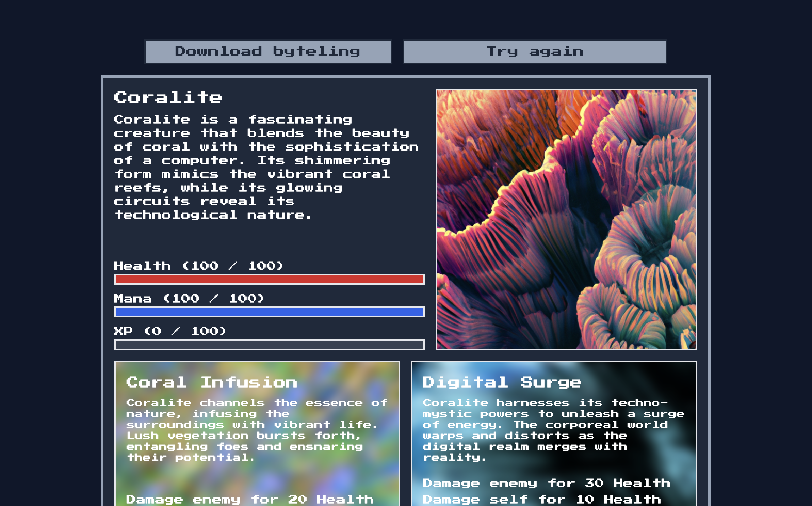Select the Coral Infusion ability card
This screenshot has height=506, width=812.
point(257,473)
